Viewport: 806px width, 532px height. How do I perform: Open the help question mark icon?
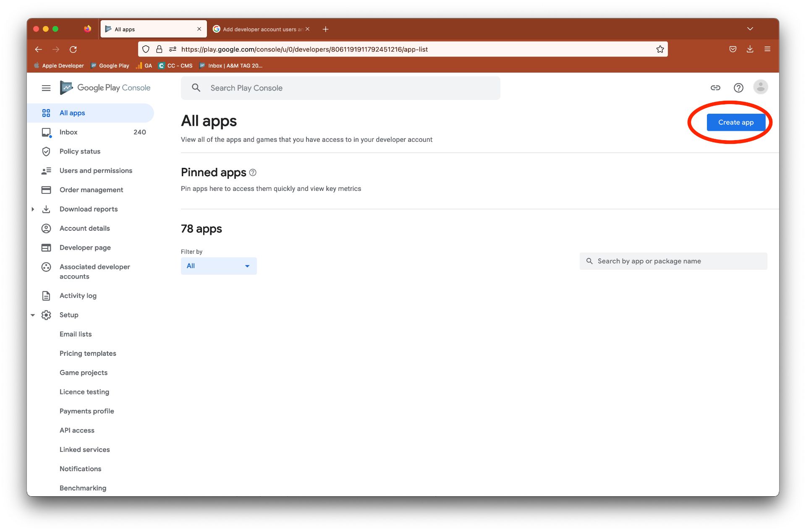738,88
